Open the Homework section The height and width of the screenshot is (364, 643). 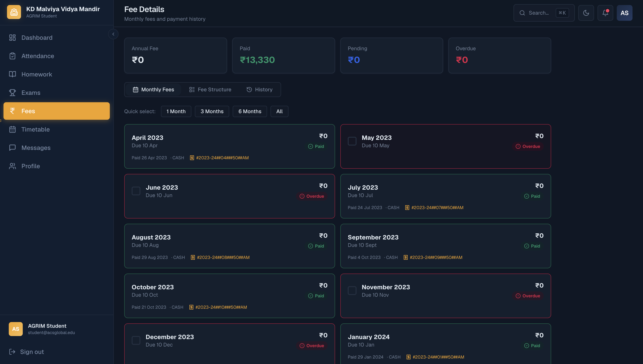pos(57,74)
